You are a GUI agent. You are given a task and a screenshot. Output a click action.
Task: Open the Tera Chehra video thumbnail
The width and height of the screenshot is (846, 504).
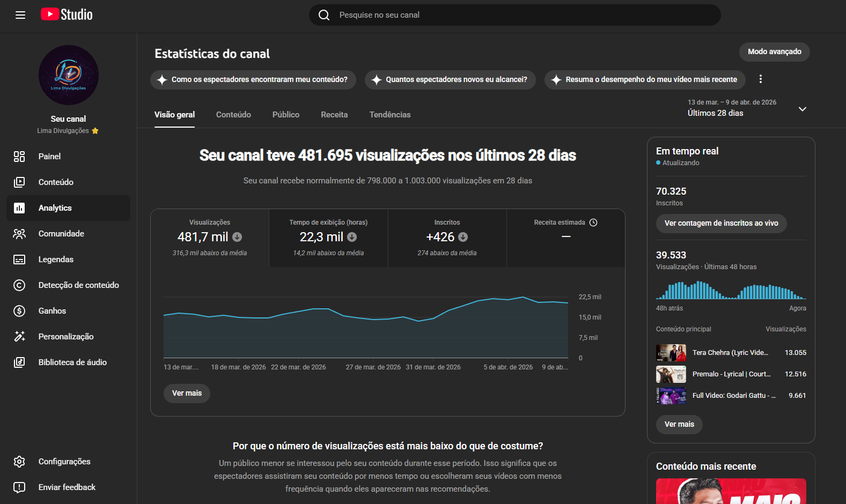671,353
